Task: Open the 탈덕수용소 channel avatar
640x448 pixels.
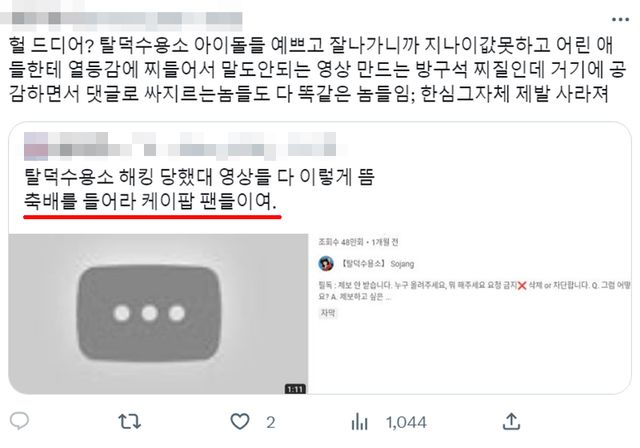Action: (326, 264)
